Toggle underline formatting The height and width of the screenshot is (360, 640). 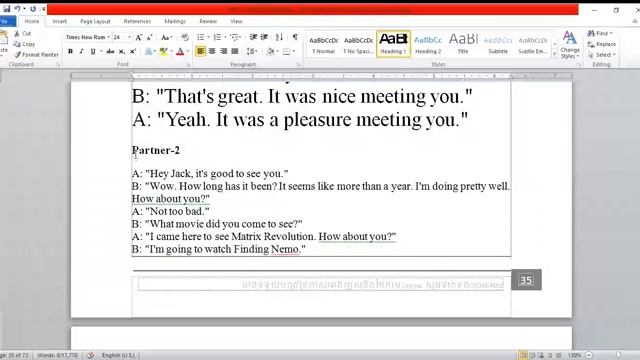click(93, 51)
